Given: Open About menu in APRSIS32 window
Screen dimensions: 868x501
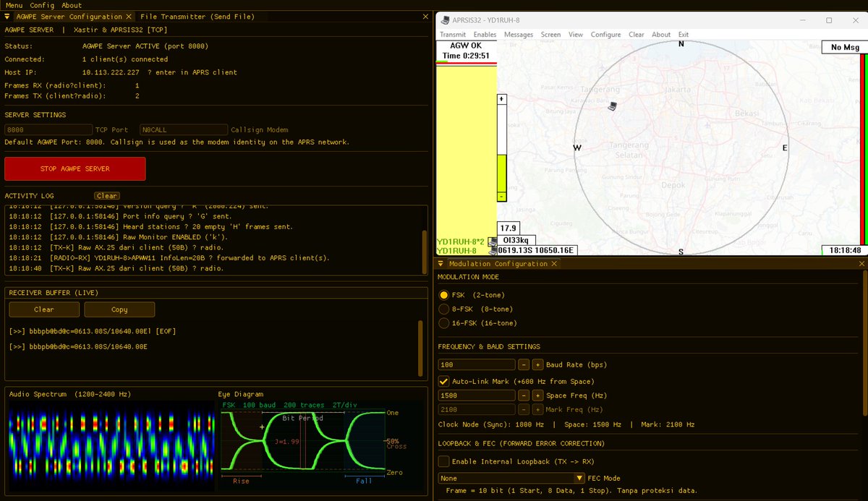Looking at the screenshot, I should pyautogui.click(x=661, y=35).
